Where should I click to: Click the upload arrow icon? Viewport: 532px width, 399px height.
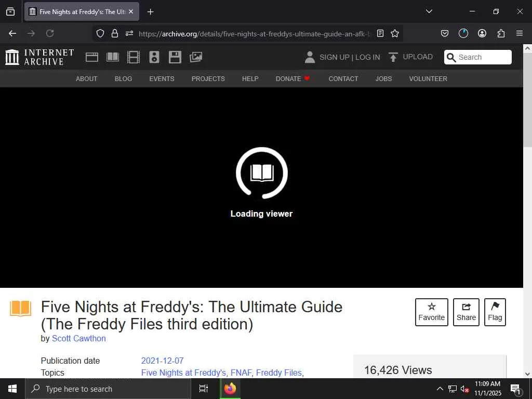[393, 57]
